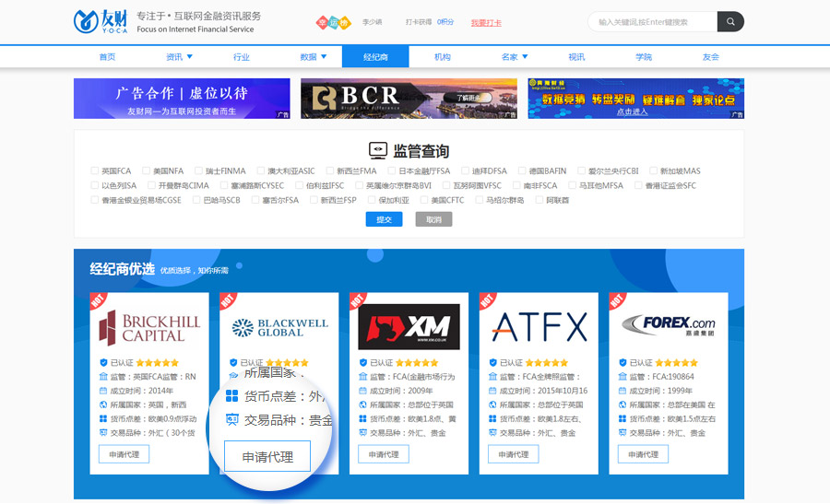Expand the 资讯 dropdown menu

point(179,57)
